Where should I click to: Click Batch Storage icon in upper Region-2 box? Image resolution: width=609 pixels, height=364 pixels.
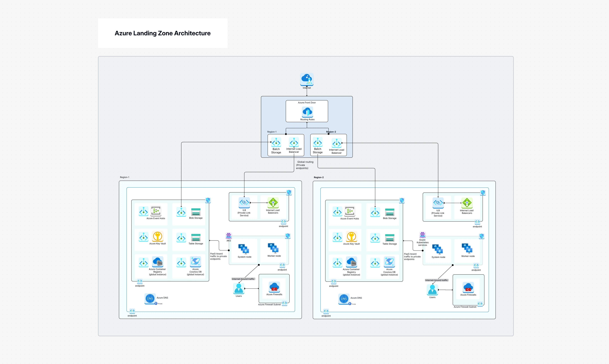pyautogui.click(x=317, y=142)
